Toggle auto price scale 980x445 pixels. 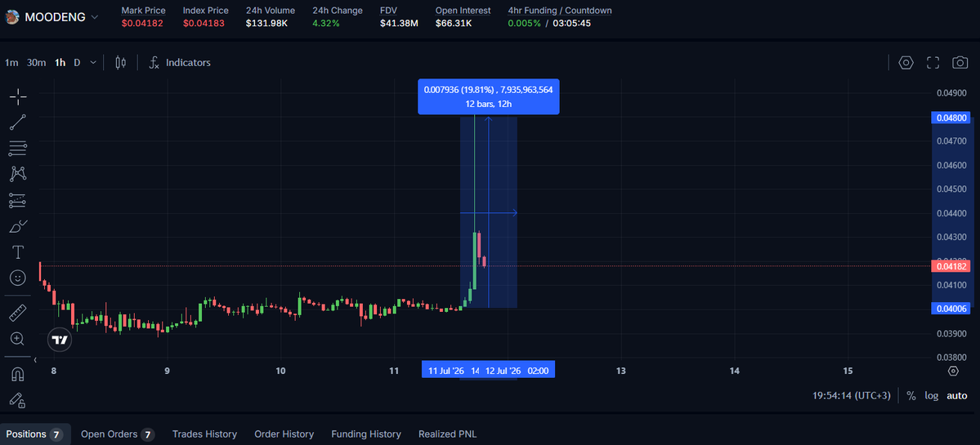point(957,396)
